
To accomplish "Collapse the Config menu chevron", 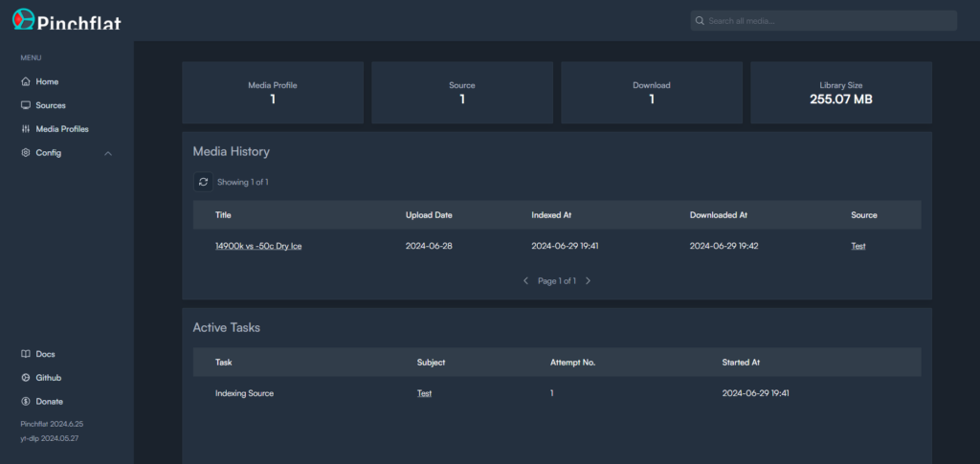I will coord(108,153).
